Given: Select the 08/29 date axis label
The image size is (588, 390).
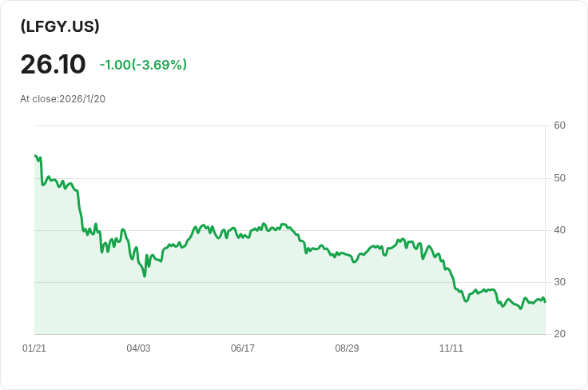Looking at the screenshot, I should (347, 348).
